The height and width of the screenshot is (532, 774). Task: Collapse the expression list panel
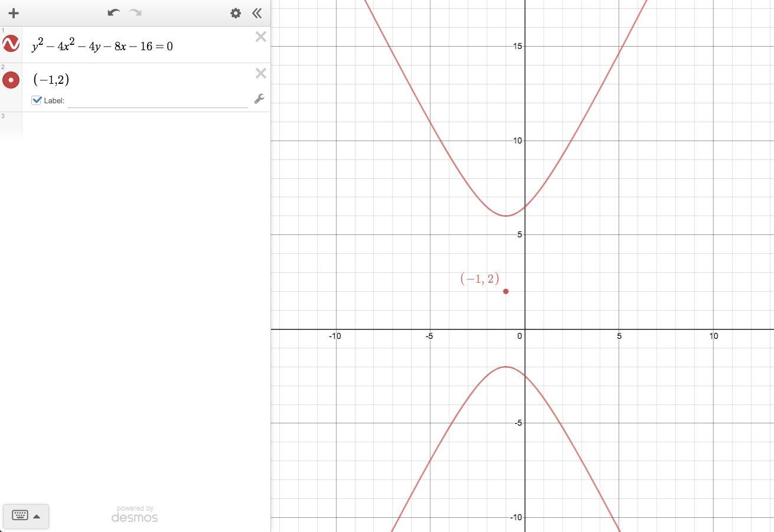pos(257,13)
